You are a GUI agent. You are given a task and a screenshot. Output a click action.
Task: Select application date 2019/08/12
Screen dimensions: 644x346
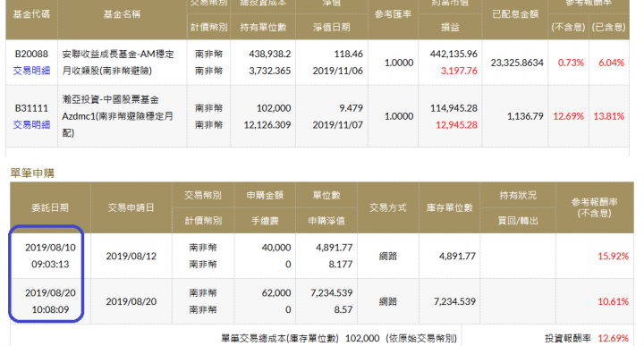(x=131, y=256)
